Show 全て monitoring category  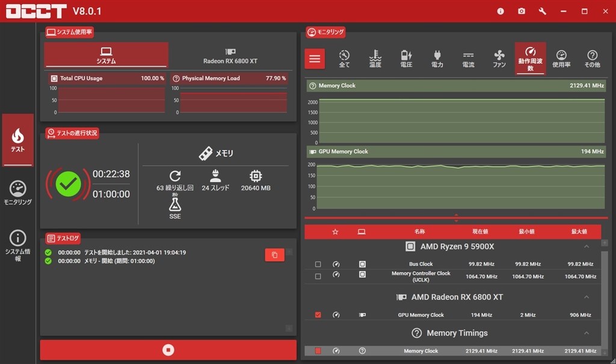pyautogui.click(x=344, y=58)
